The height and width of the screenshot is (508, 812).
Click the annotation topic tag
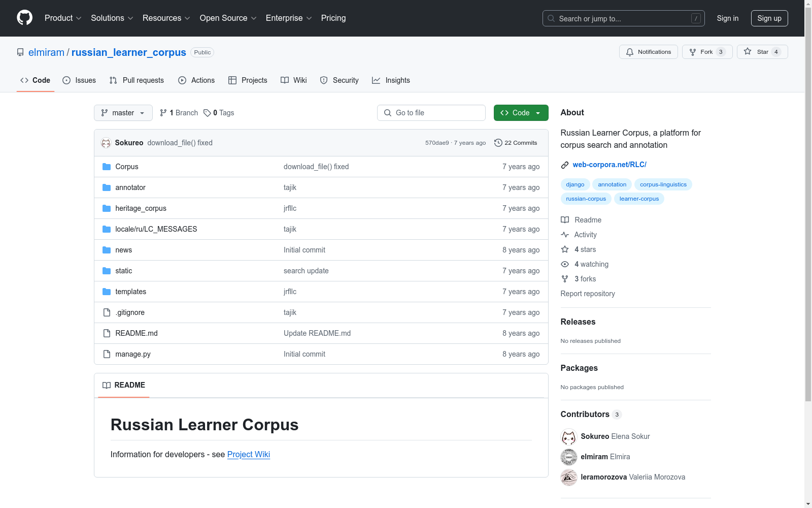pyautogui.click(x=612, y=184)
